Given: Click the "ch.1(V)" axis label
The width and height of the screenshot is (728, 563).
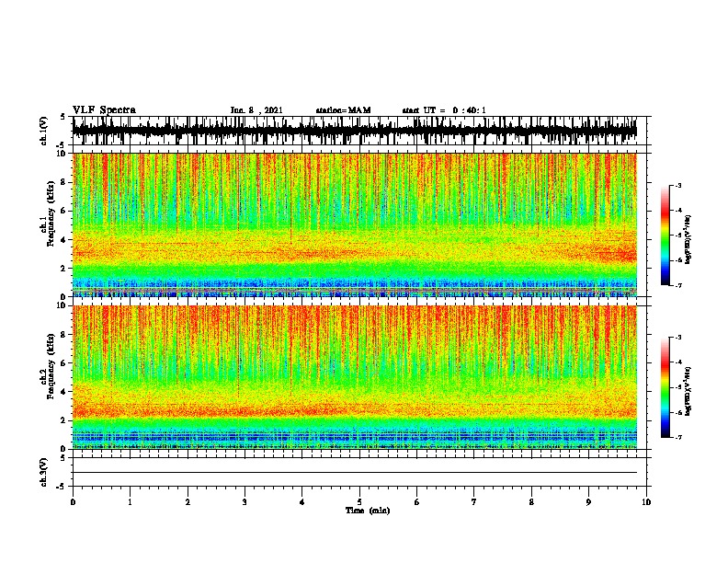Looking at the screenshot, I should (44, 131).
